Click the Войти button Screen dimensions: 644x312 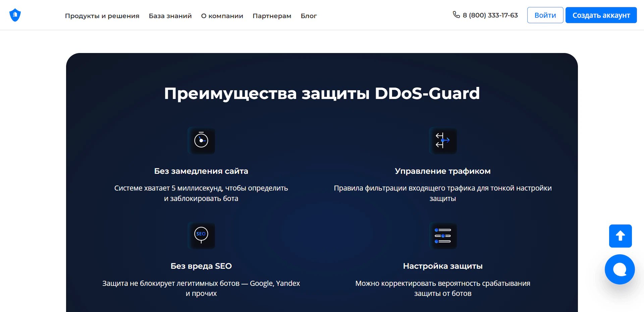(x=545, y=15)
